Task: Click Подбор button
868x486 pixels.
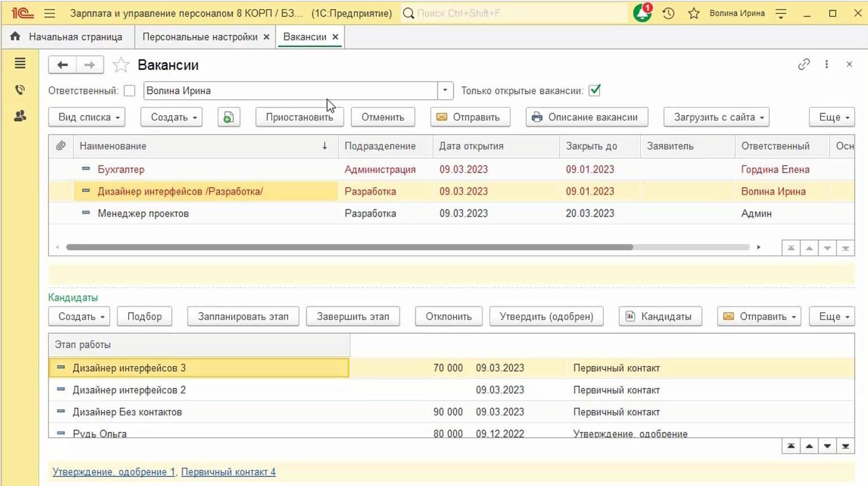Action: [x=144, y=316]
